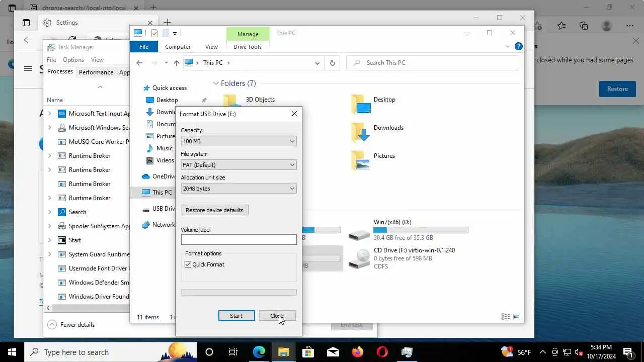
Task: Select the Downloads folder icon
Action: [360, 132]
